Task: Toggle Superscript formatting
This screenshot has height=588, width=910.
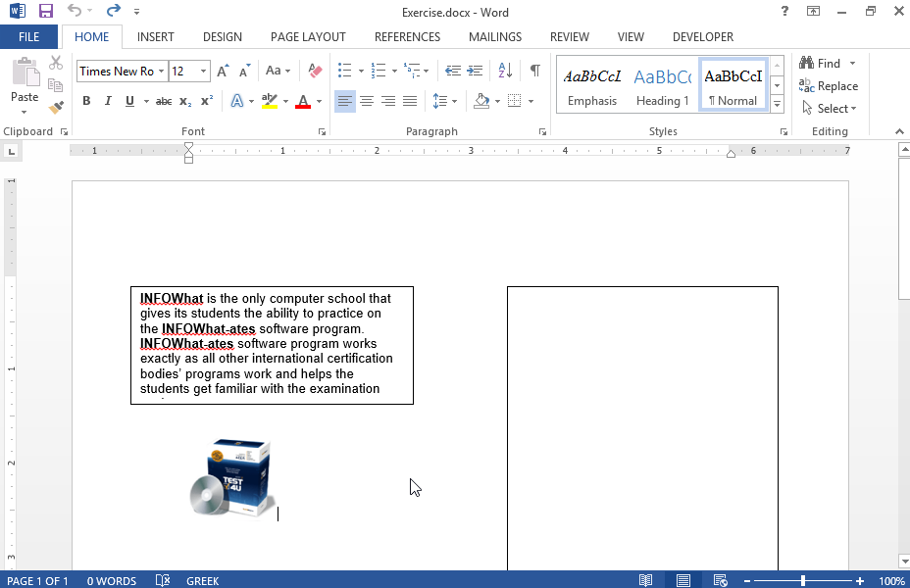Action: (207, 102)
